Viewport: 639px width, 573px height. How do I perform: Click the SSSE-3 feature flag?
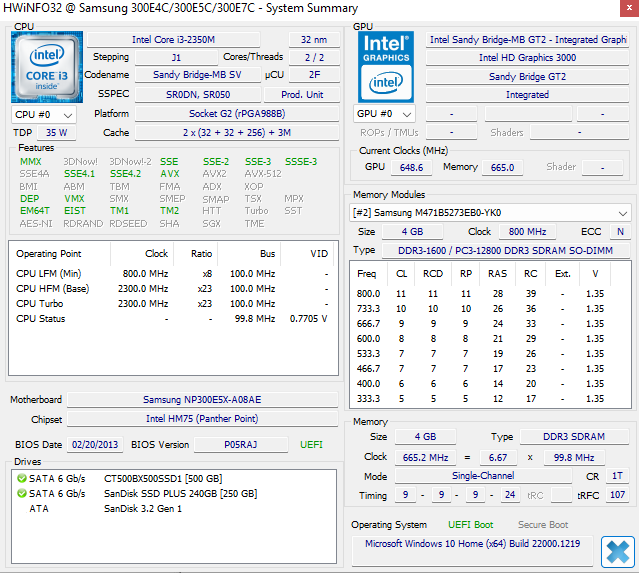[301, 161]
